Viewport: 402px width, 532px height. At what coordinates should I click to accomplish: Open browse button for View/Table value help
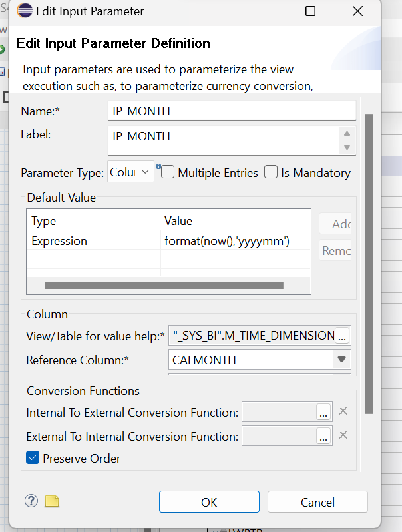coord(342,336)
